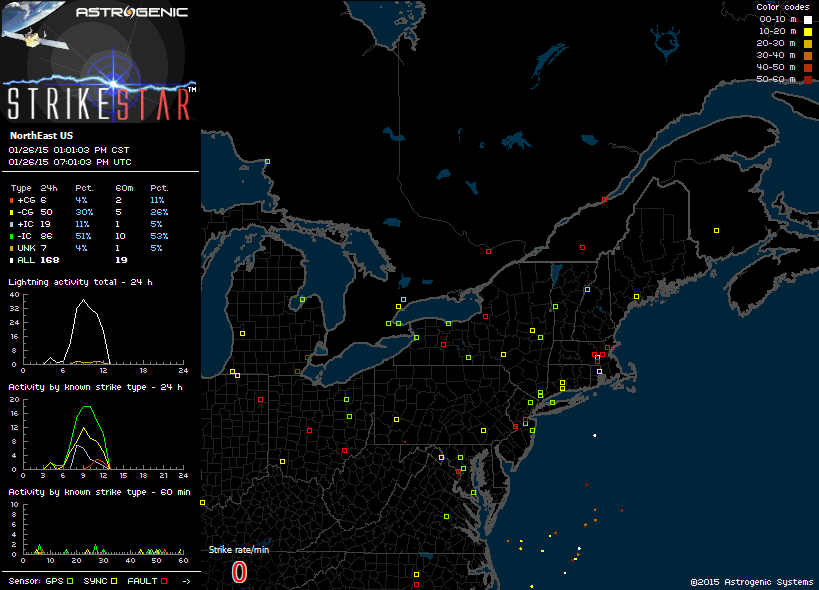819x590 pixels.
Task: Select the yellow sensor in western Michigan
Action: (x=242, y=333)
